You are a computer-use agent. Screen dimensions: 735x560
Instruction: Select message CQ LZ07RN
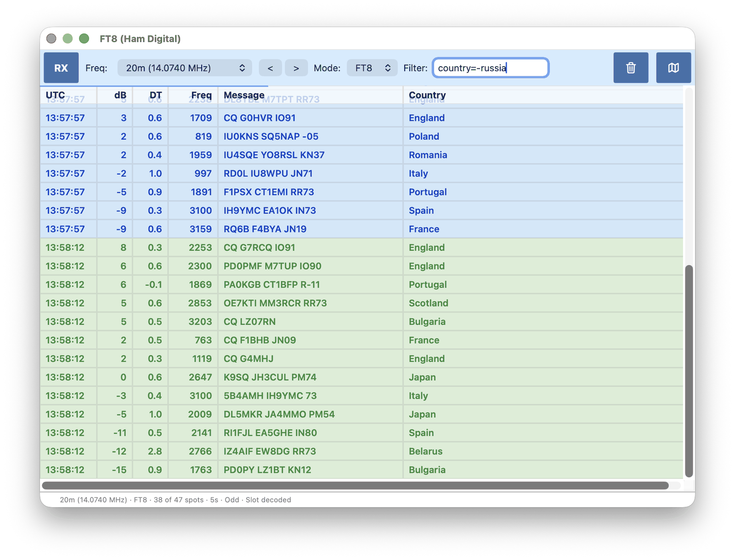[249, 322]
